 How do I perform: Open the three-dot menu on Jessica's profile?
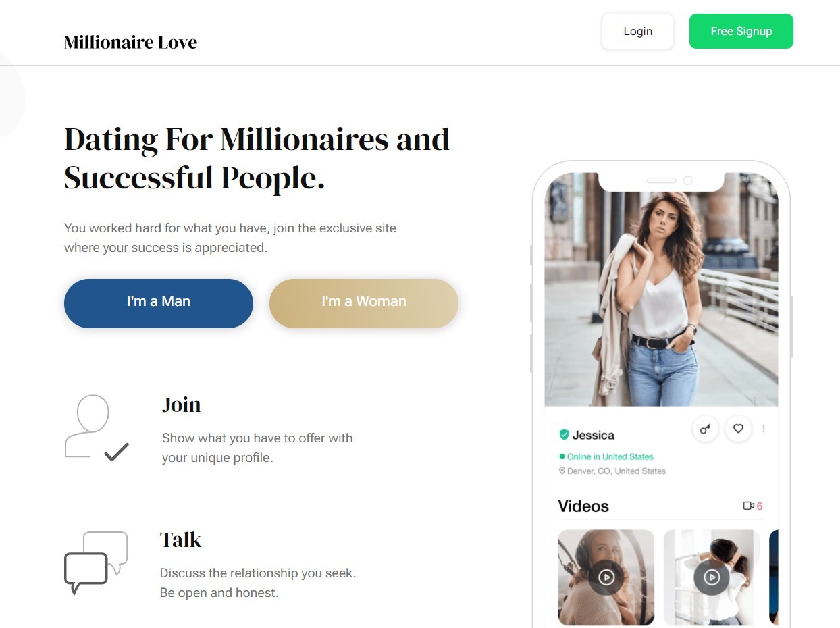[x=764, y=429]
